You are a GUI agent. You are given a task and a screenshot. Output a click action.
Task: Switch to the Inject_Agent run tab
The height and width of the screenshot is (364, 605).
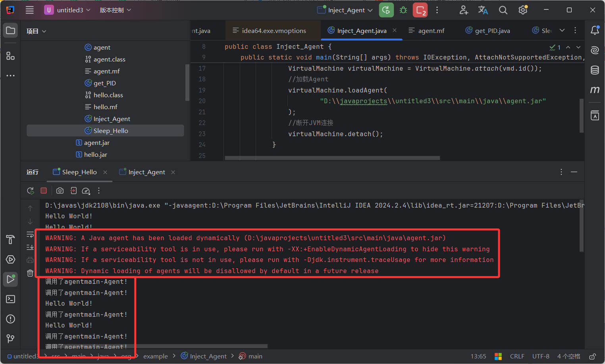point(145,172)
